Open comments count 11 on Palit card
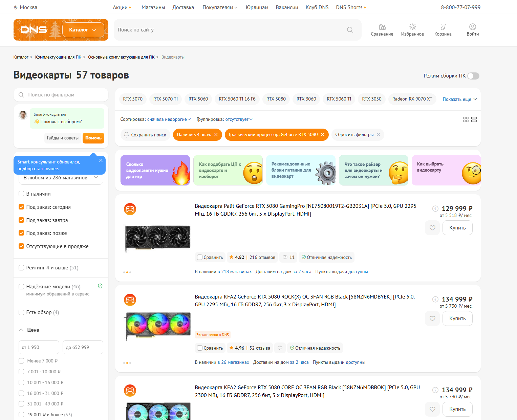The width and height of the screenshot is (517, 420). click(288, 258)
